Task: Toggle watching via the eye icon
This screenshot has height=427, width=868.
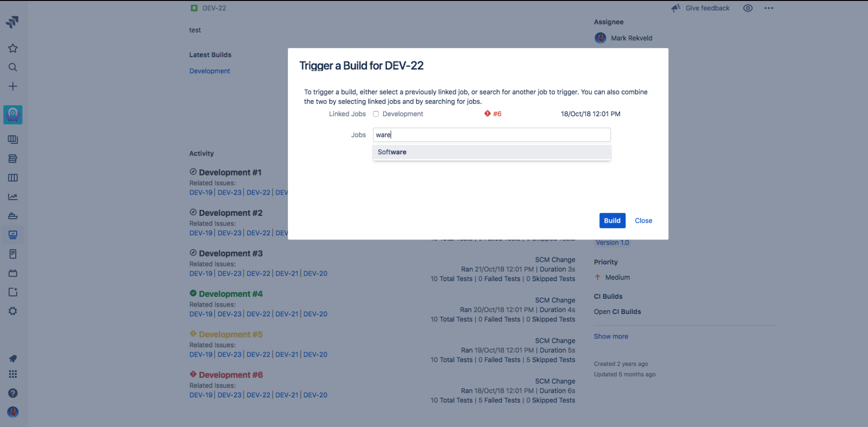Action: tap(748, 8)
